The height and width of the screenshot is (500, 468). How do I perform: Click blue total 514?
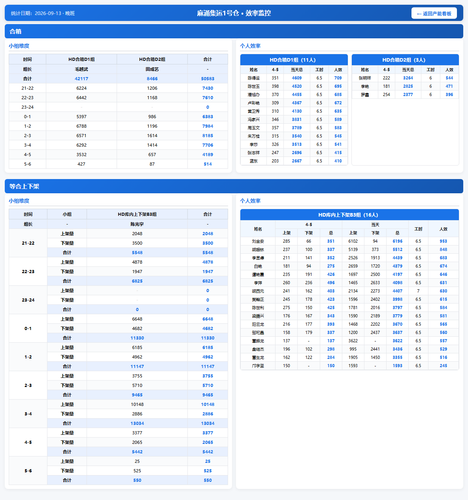click(207, 164)
